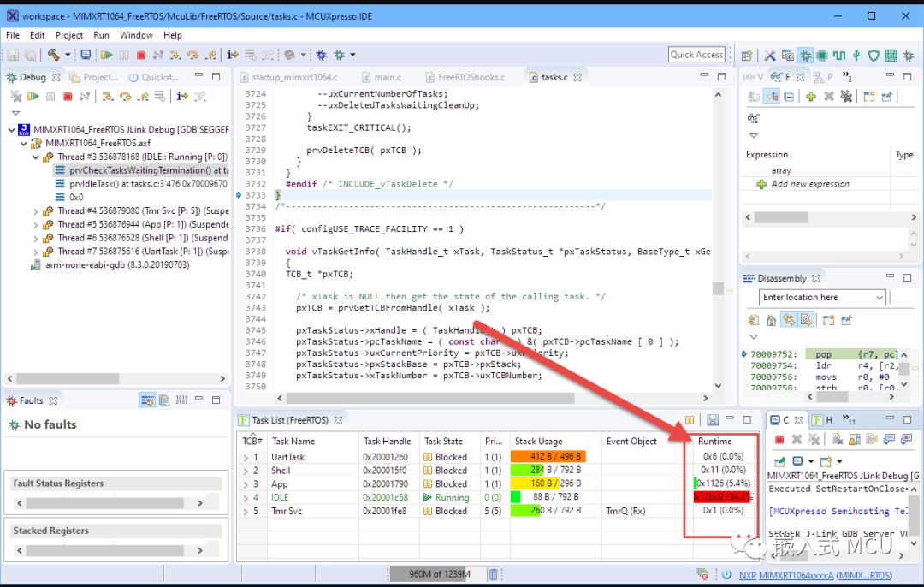Expand the UartTask row in Task List
The height and width of the screenshot is (587, 924).
click(x=246, y=457)
